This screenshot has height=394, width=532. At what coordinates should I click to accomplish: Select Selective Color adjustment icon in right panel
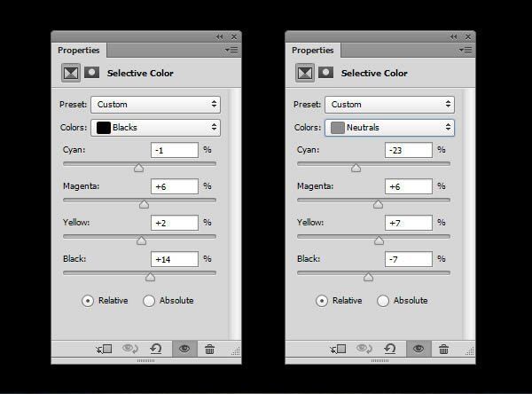tap(305, 73)
